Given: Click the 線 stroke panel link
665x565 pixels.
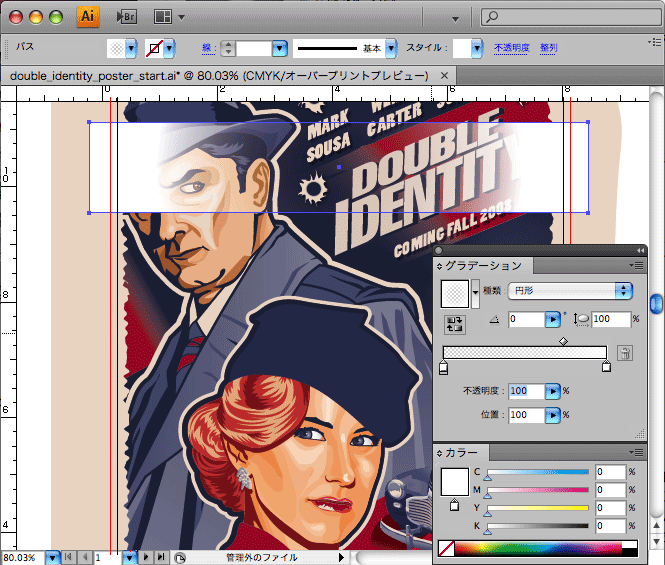Looking at the screenshot, I should click(x=207, y=48).
